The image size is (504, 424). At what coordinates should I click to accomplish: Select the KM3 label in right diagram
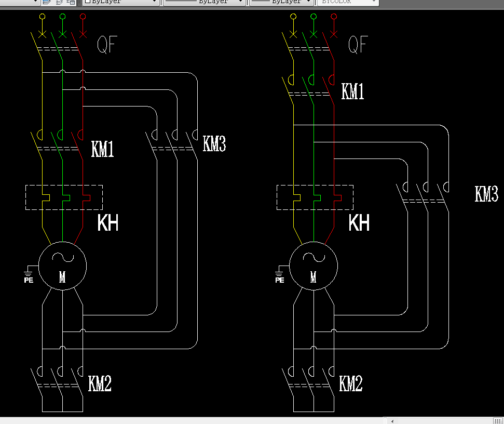[486, 194]
